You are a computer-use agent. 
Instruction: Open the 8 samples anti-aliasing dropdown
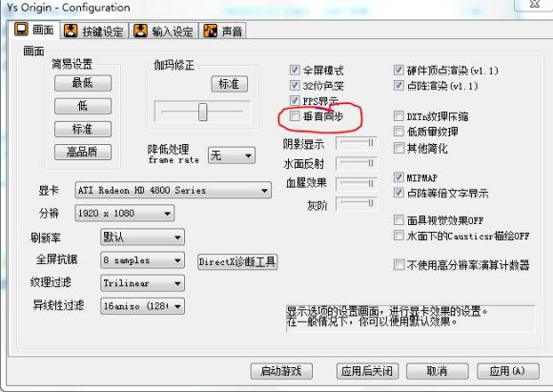tap(142, 260)
